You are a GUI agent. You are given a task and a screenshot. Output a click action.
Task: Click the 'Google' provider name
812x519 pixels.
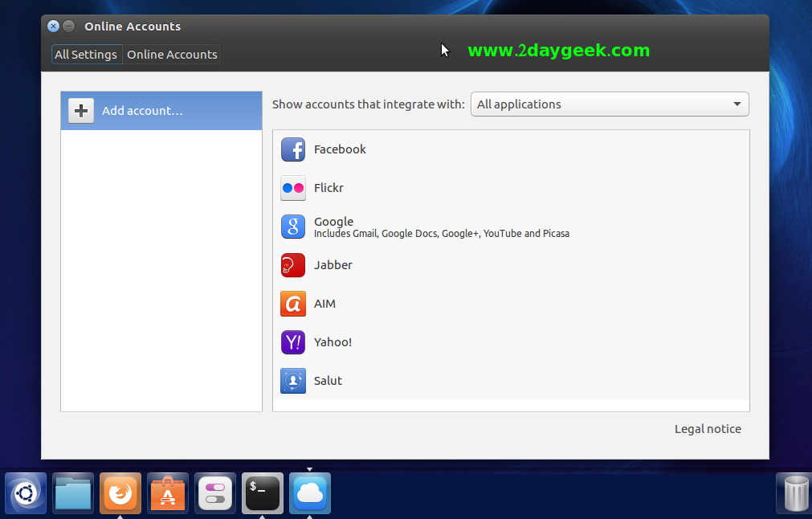[x=333, y=222]
